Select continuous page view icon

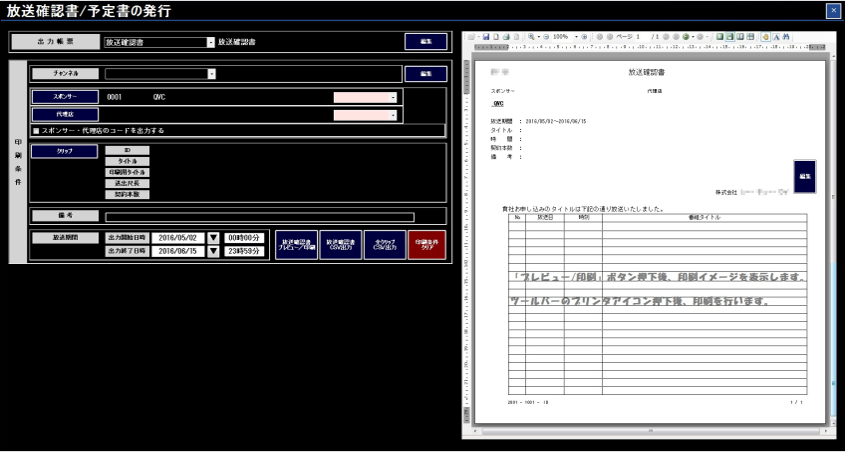[x=730, y=37]
